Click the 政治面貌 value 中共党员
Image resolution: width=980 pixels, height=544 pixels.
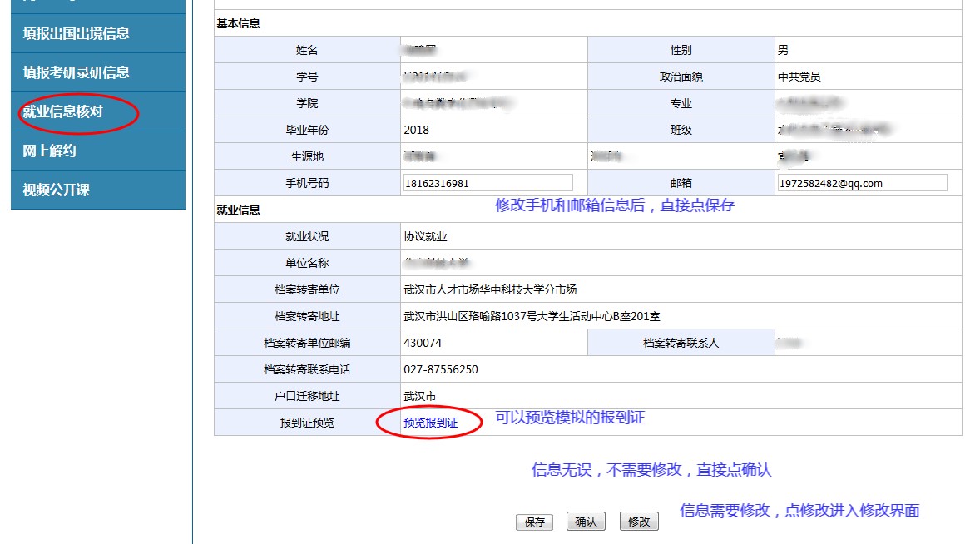point(799,77)
